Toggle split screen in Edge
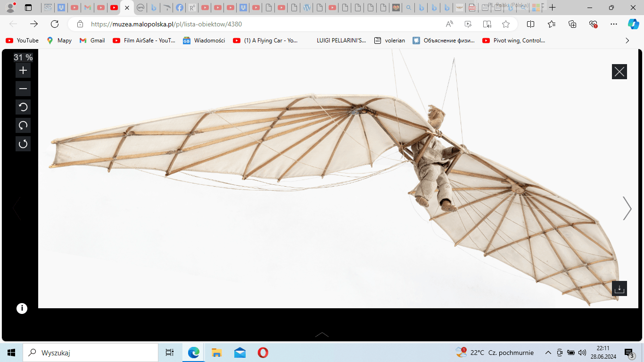 (530, 24)
